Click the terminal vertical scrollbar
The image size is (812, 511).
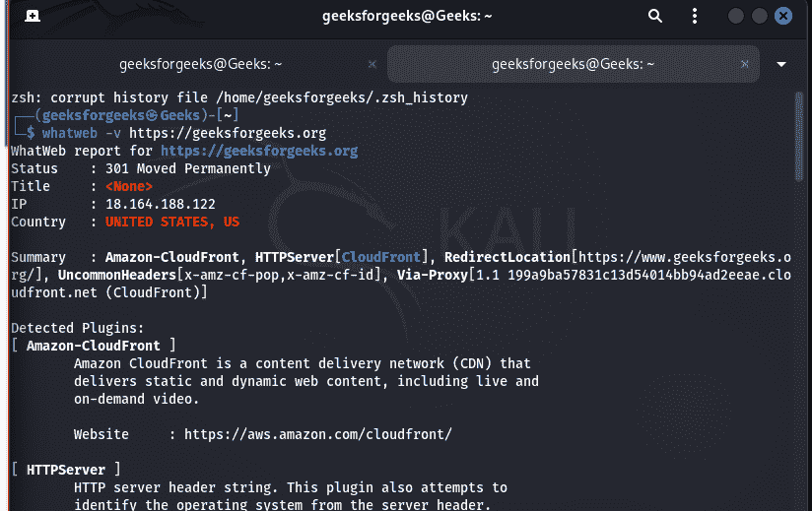pos(799,137)
